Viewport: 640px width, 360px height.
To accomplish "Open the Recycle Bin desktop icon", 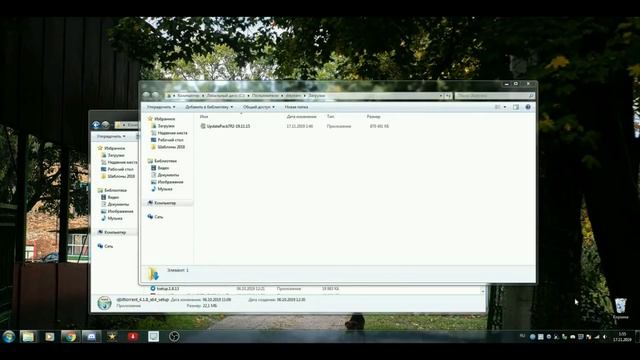I will pos(620,309).
